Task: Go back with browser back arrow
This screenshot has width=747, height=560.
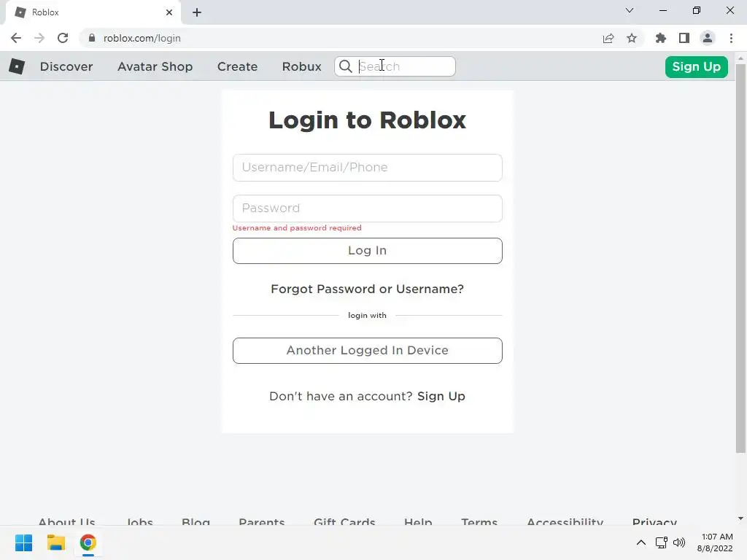Action: click(x=16, y=38)
